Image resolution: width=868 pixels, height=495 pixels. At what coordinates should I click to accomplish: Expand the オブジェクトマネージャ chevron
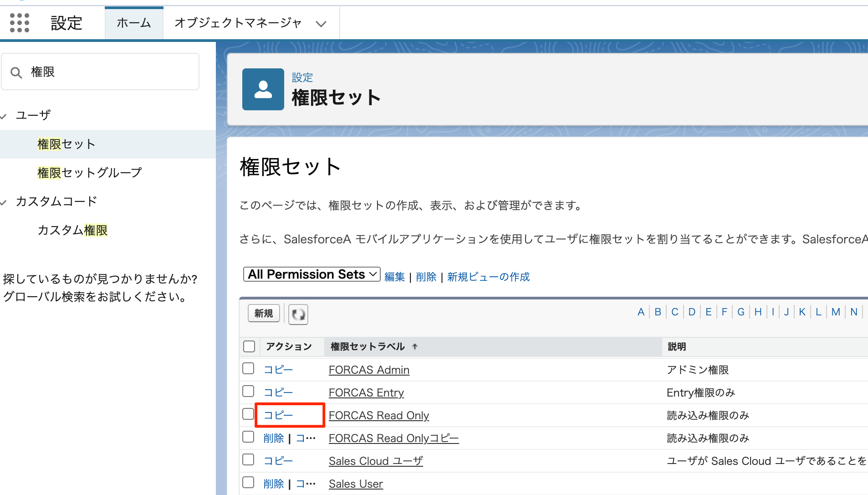click(321, 24)
